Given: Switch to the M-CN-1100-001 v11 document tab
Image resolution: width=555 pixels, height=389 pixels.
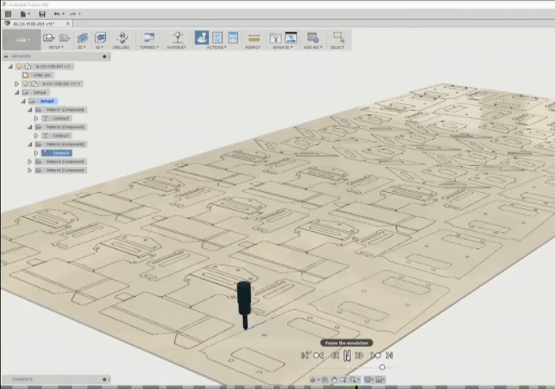Looking at the screenshot, I should (x=34, y=24).
